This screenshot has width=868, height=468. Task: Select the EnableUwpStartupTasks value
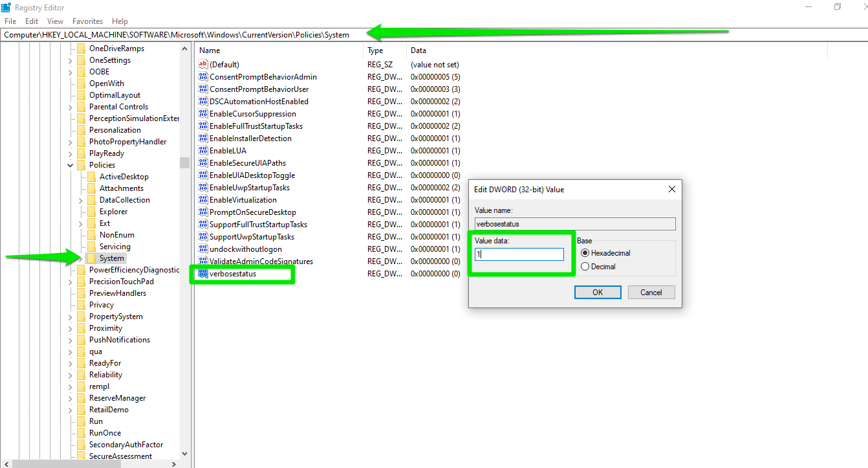tap(250, 188)
